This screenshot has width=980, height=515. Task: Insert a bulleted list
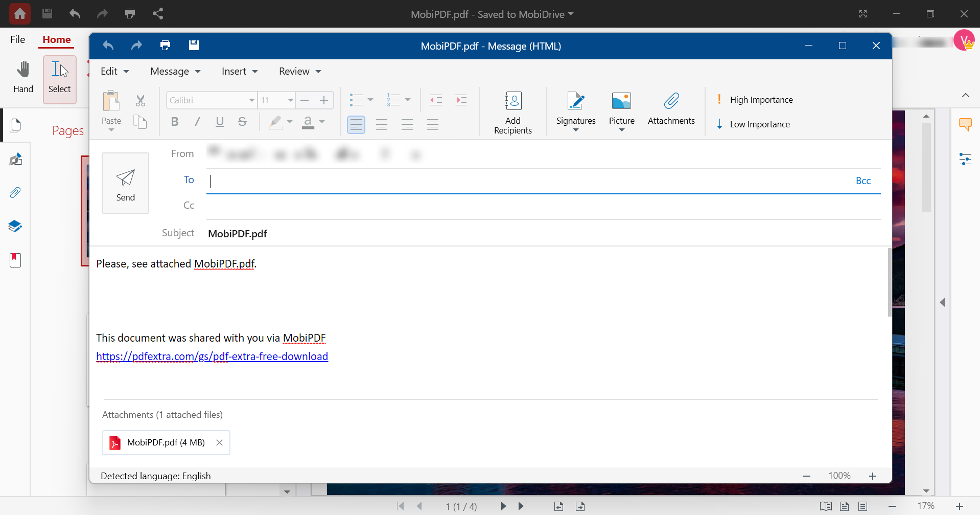356,100
